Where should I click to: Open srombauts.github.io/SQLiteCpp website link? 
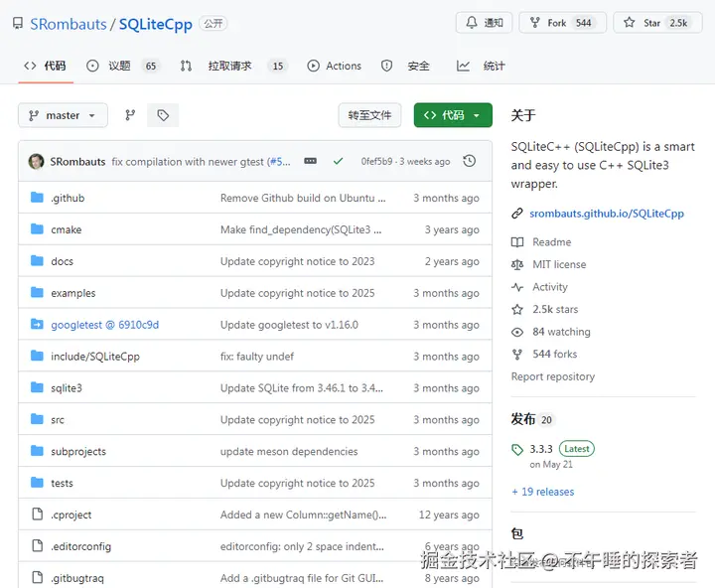pos(607,214)
